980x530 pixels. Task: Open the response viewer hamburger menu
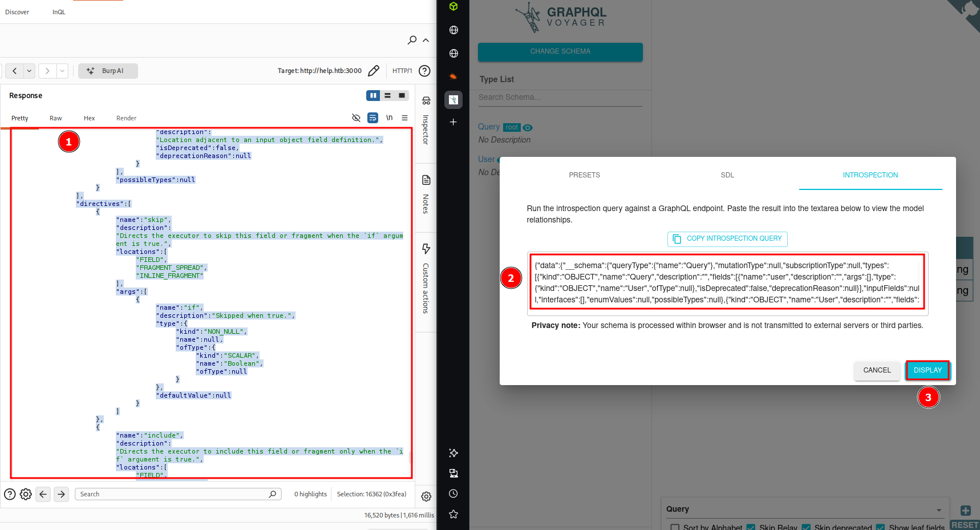(404, 118)
